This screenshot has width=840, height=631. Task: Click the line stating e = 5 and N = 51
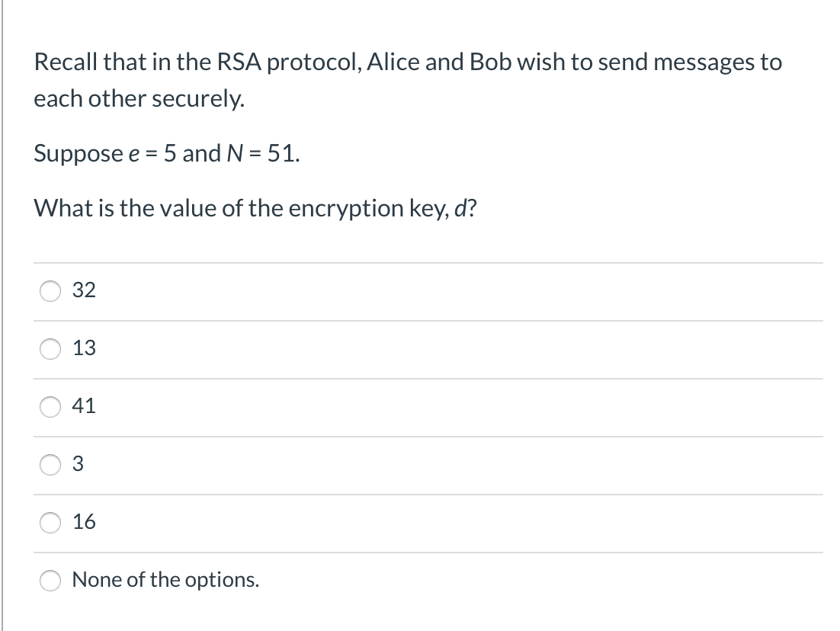pos(166,154)
